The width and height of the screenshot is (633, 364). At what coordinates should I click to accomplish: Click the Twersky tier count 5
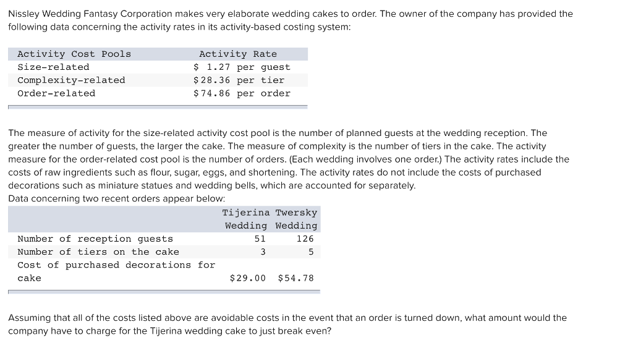click(x=311, y=252)
